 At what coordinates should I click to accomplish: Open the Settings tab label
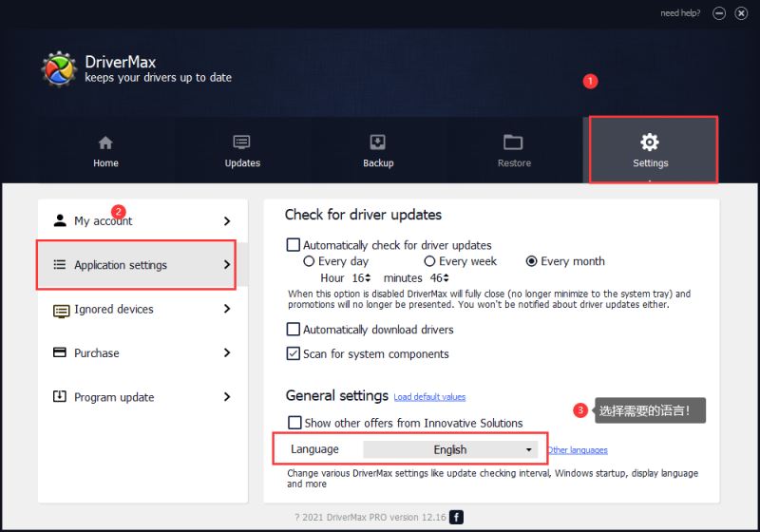pos(651,163)
